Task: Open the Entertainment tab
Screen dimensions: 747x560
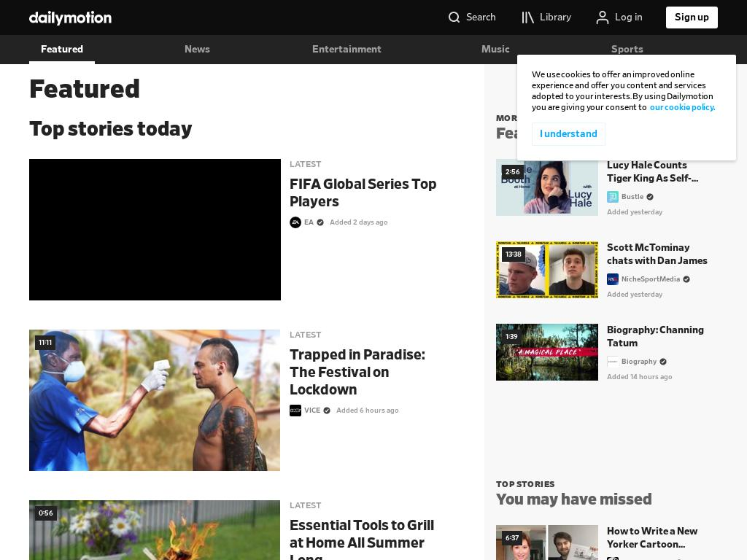Action: pos(347,50)
